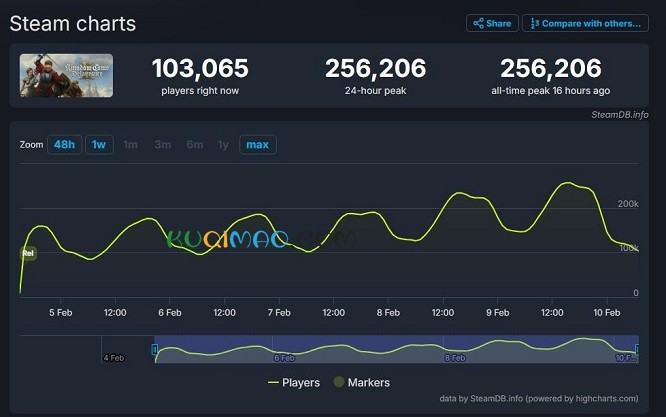This screenshot has width=666, height=417.
Task: Choose the 1y zoom option
Action: coord(223,145)
